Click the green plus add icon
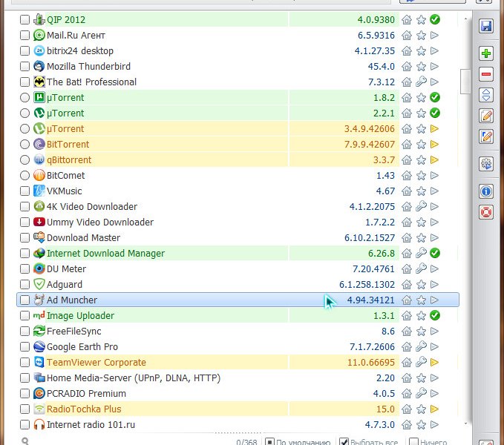504x445 pixels. [486, 53]
